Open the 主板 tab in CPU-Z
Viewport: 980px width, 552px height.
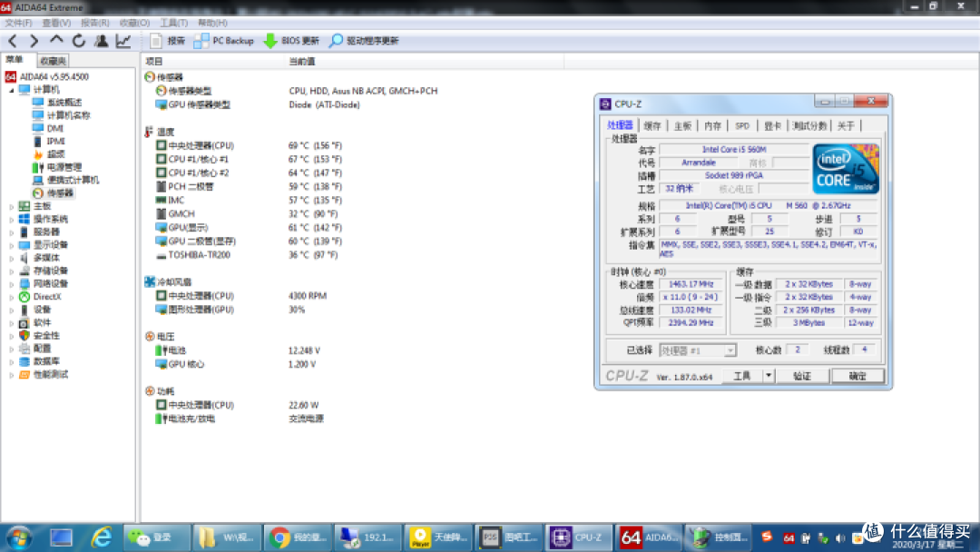tap(682, 125)
